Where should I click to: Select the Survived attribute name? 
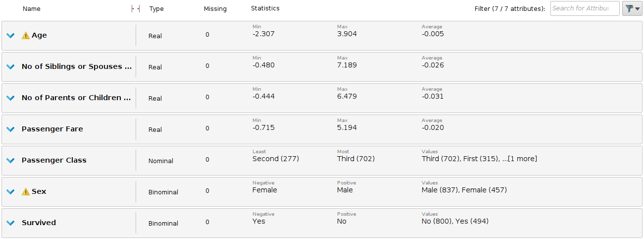coord(39,223)
